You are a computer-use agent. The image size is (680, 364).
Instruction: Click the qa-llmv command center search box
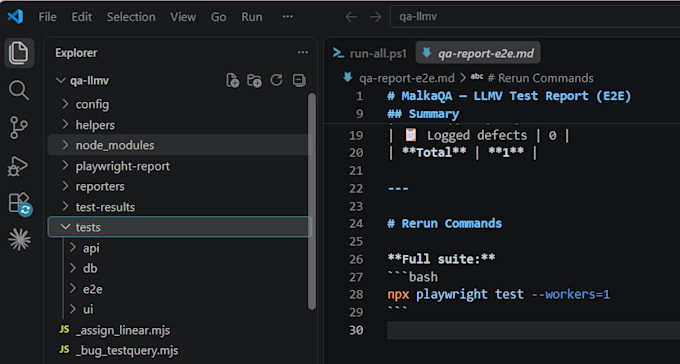point(535,17)
